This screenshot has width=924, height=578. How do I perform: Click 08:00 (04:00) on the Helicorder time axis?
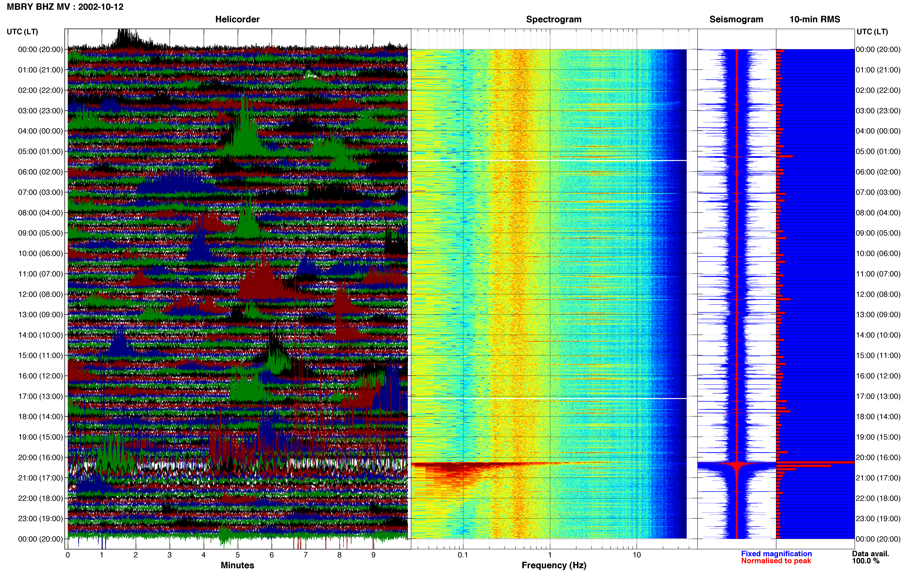pyautogui.click(x=41, y=212)
